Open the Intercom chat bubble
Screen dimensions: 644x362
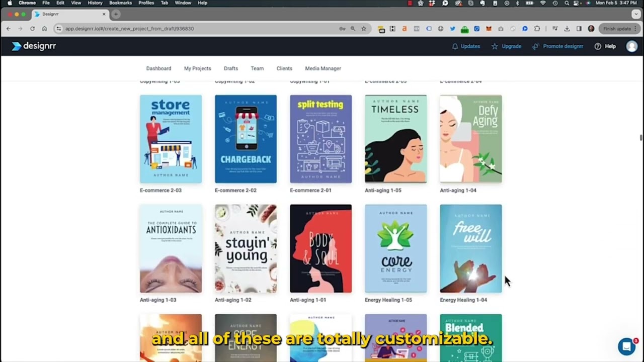click(626, 346)
